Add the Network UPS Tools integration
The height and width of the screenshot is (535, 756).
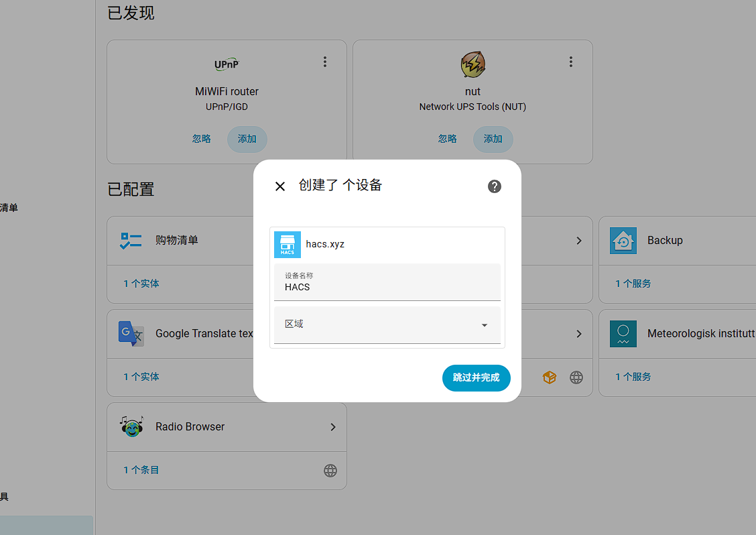pos(493,139)
